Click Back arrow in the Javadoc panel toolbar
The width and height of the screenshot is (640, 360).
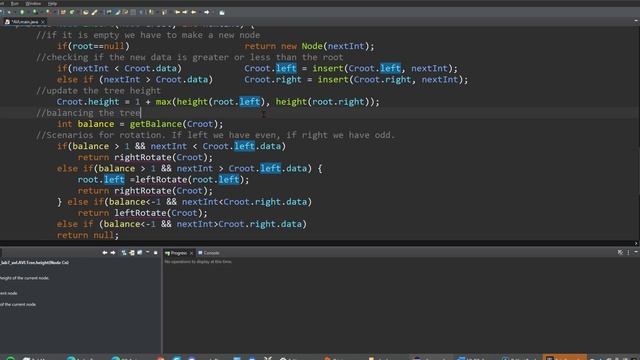pos(105,253)
